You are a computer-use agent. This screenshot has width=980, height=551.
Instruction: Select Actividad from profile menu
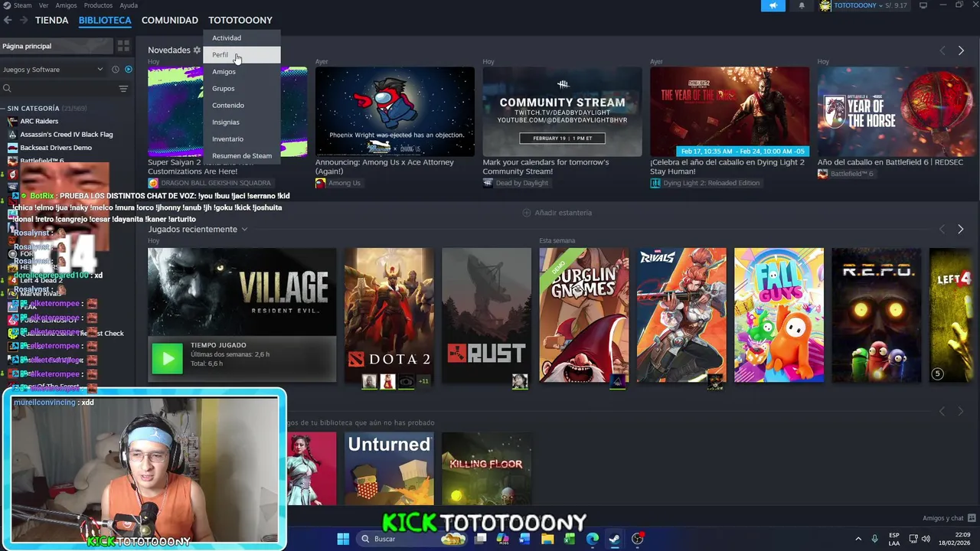[241, 37]
